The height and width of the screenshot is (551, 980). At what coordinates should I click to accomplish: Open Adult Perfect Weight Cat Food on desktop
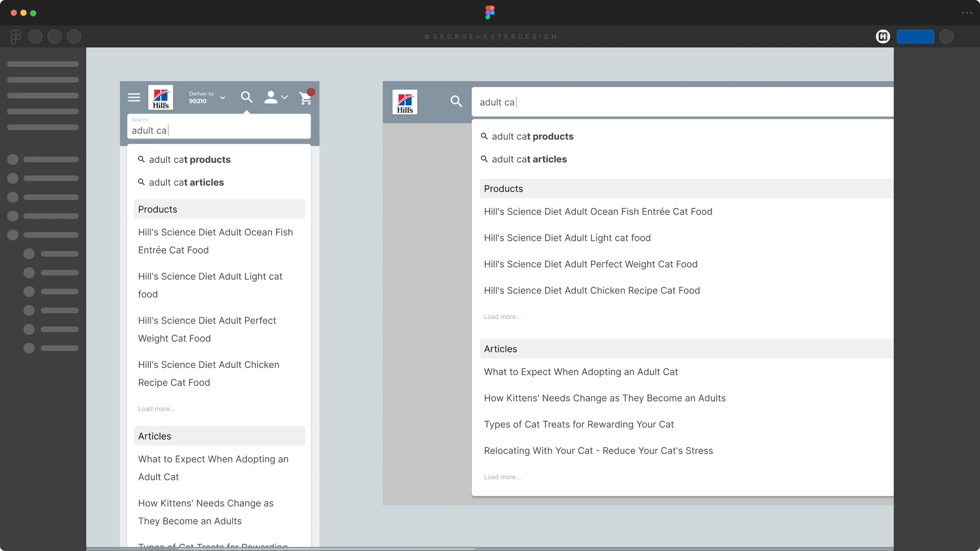coord(591,264)
